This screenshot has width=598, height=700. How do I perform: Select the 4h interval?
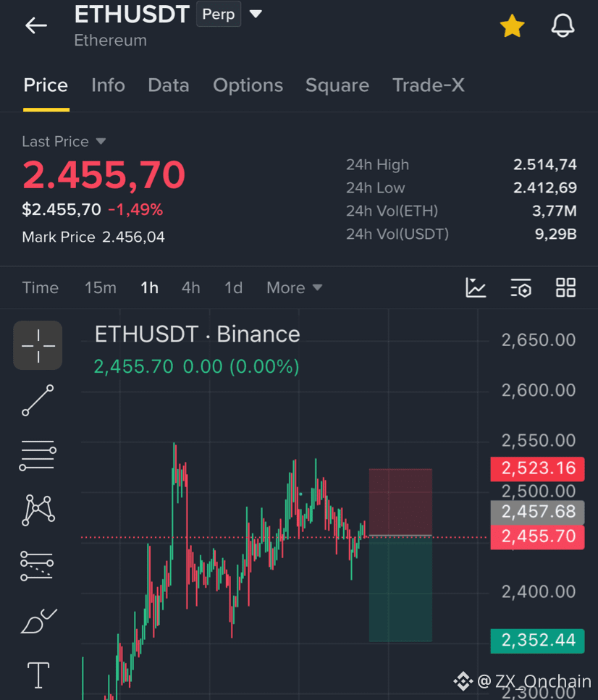tap(190, 288)
